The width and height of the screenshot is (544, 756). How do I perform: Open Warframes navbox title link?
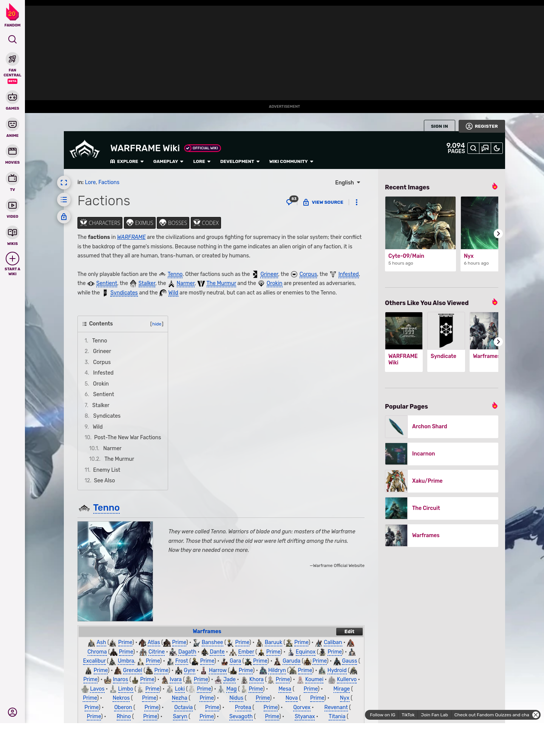pyautogui.click(x=207, y=631)
